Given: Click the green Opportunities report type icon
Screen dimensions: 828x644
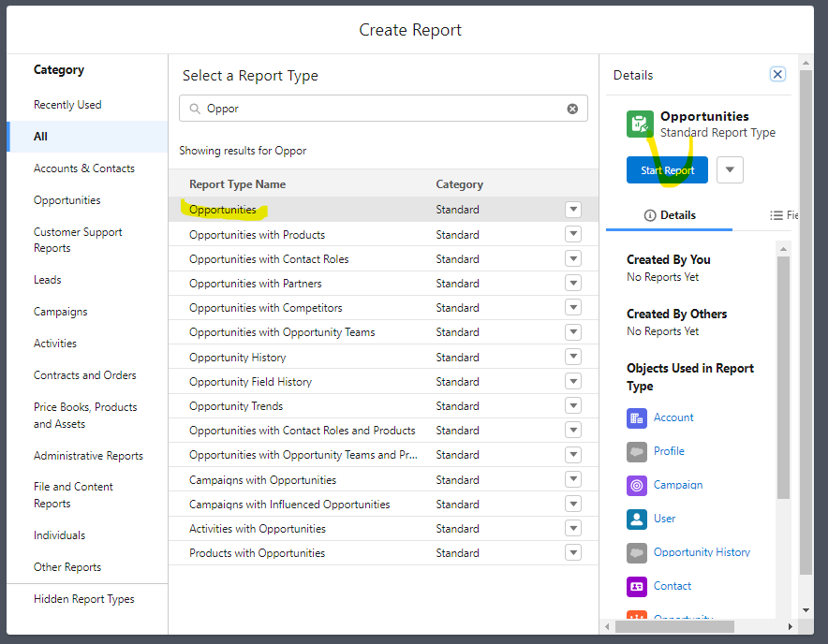Looking at the screenshot, I should (641, 124).
